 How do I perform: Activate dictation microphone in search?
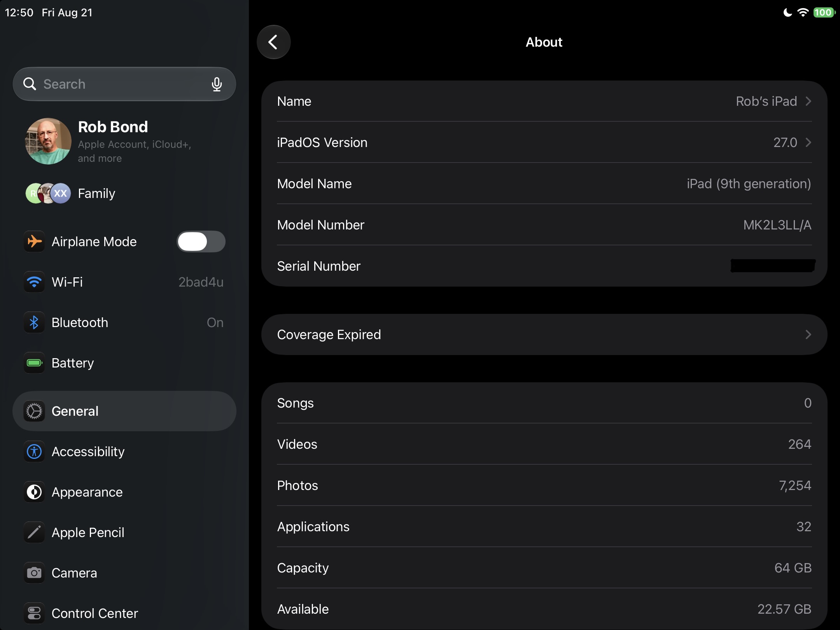(217, 84)
